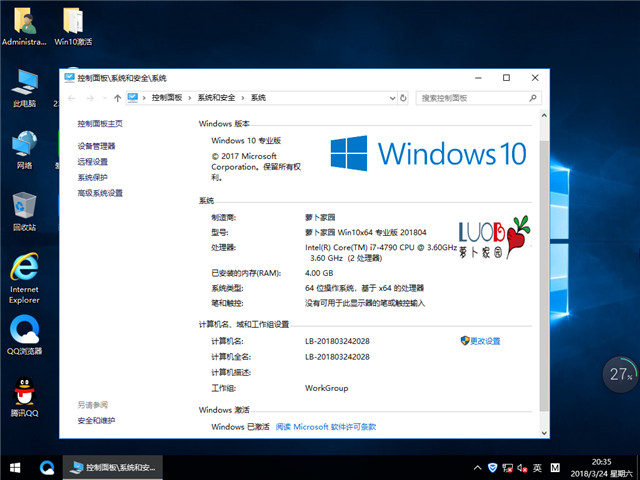This screenshot has width=640, height=480.
Task: Click the M input method tray icon
Action: tap(555, 468)
